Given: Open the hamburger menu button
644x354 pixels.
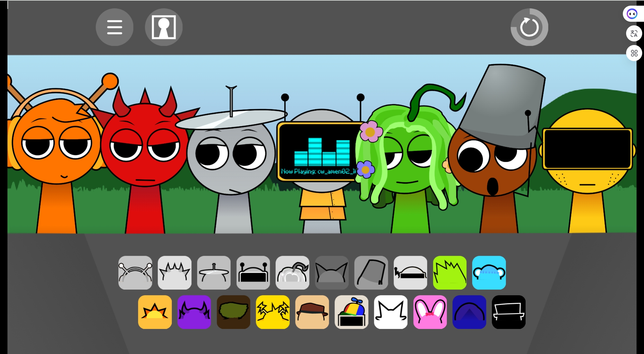Looking at the screenshot, I should [114, 27].
